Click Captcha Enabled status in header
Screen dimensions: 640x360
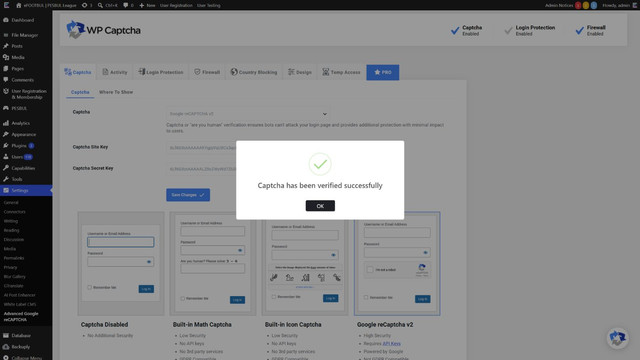click(467, 30)
